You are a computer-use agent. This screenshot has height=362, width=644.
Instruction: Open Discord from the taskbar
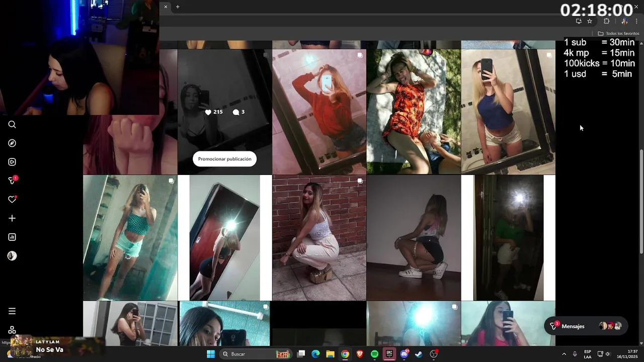coord(404,354)
